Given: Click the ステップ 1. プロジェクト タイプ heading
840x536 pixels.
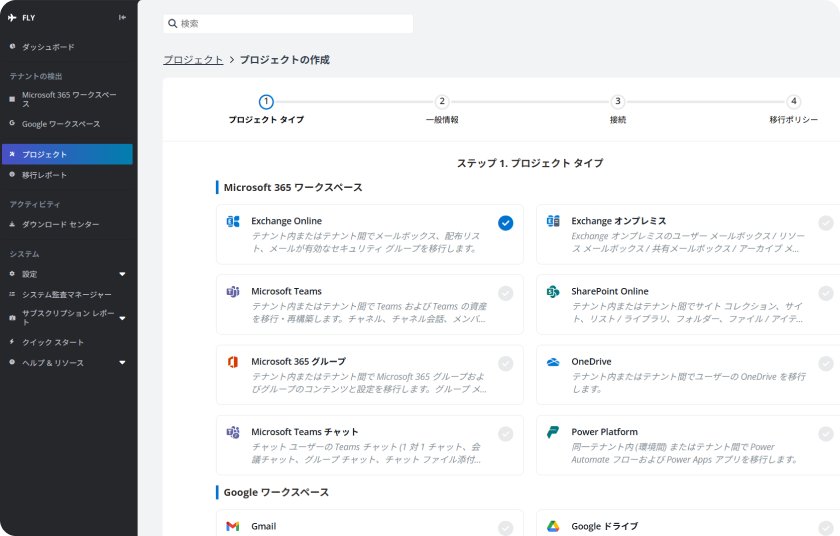Looking at the screenshot, I should [x=530, y=163].
